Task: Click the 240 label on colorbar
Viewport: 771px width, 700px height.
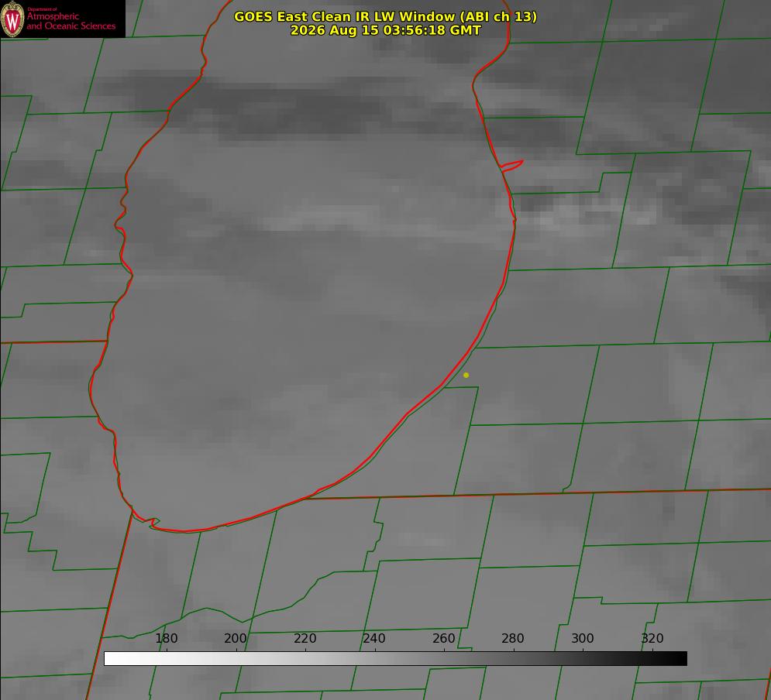Action: [x=373, y=638]
